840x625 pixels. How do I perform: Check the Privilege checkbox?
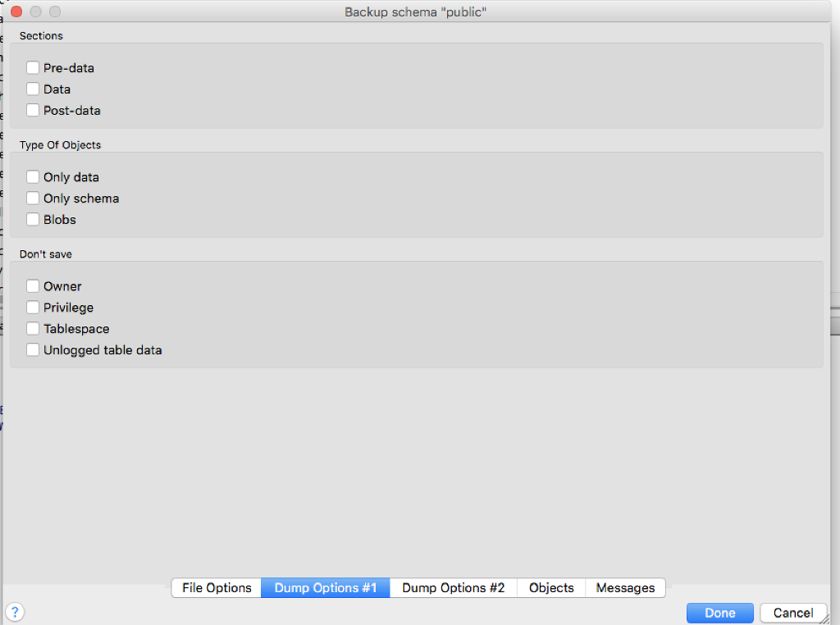click(x=32, y=307)
